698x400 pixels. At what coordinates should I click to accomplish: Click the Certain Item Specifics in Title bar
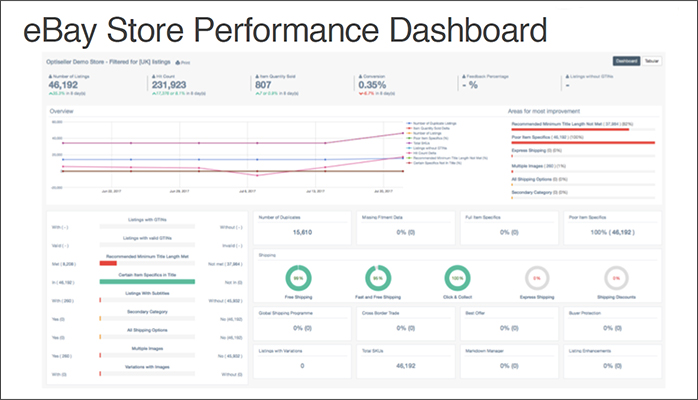point(147,282)
